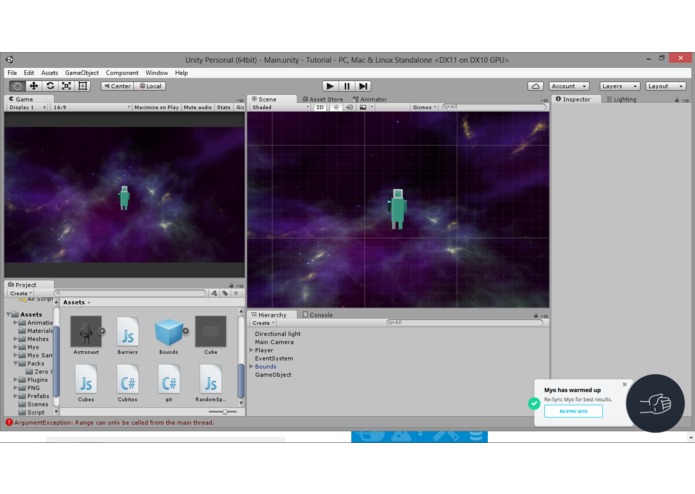Switch to the Animator tab
695x494 pixels.
click(x=370, y=99)
